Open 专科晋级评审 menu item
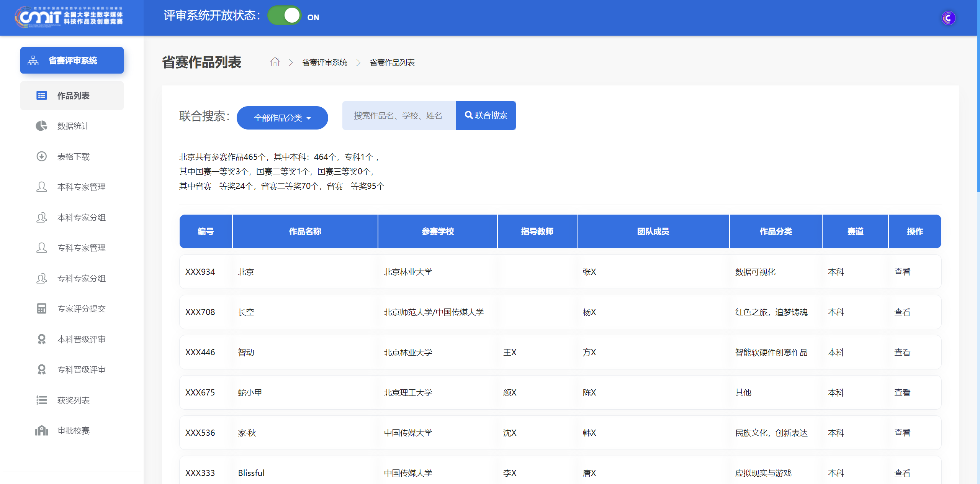 pos(81,369)
